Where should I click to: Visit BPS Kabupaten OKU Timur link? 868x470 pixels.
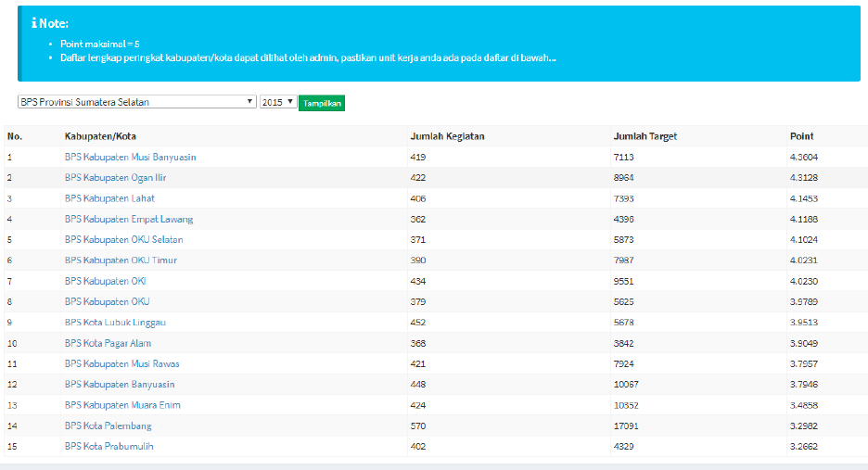(x=121, y=260)
